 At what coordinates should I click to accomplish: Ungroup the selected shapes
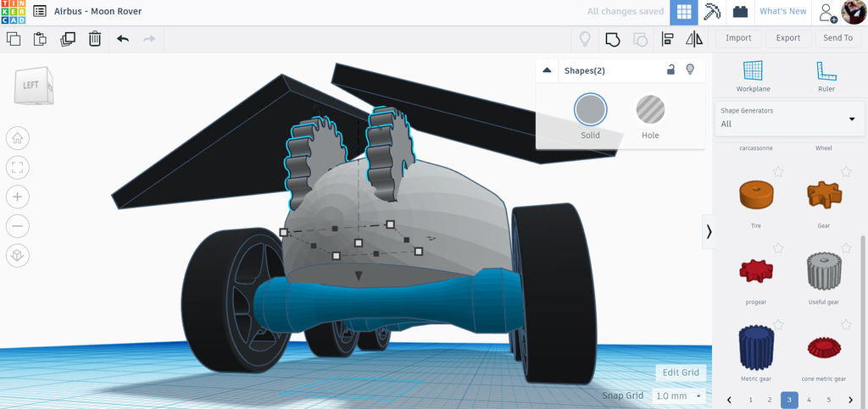[640, 39]
